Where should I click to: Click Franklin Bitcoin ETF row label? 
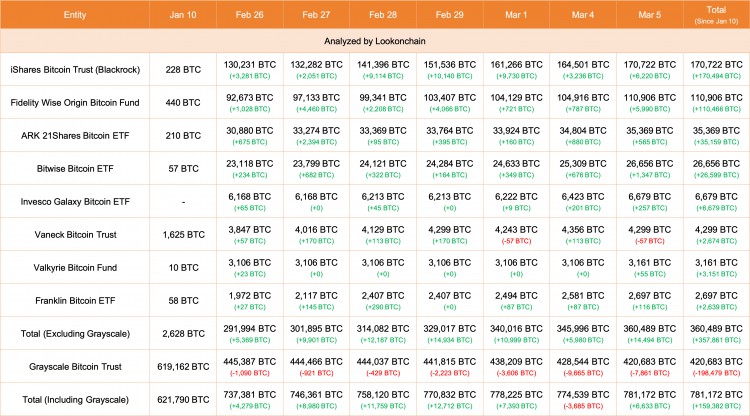pos(75,300)
